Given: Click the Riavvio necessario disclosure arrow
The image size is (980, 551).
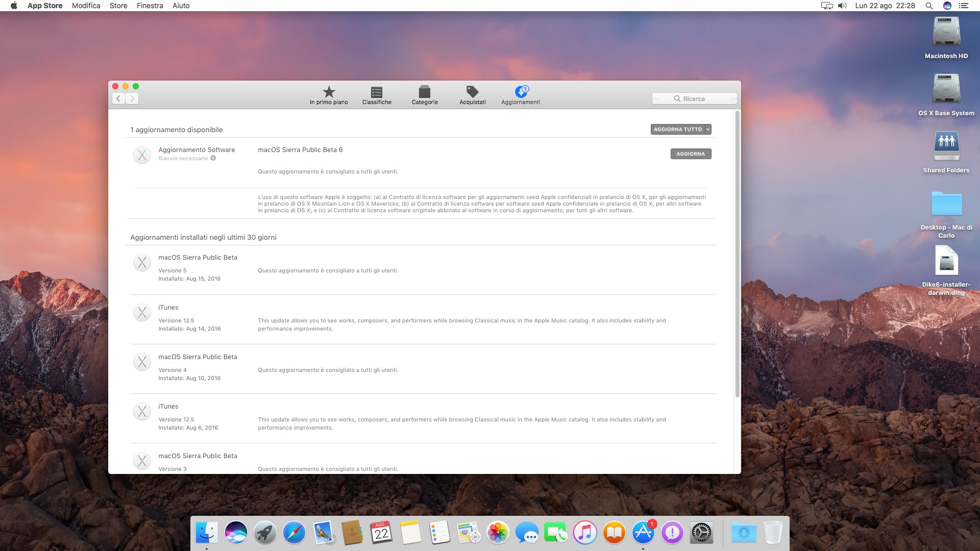Looking at the screenshot, I should pos(213,158).
